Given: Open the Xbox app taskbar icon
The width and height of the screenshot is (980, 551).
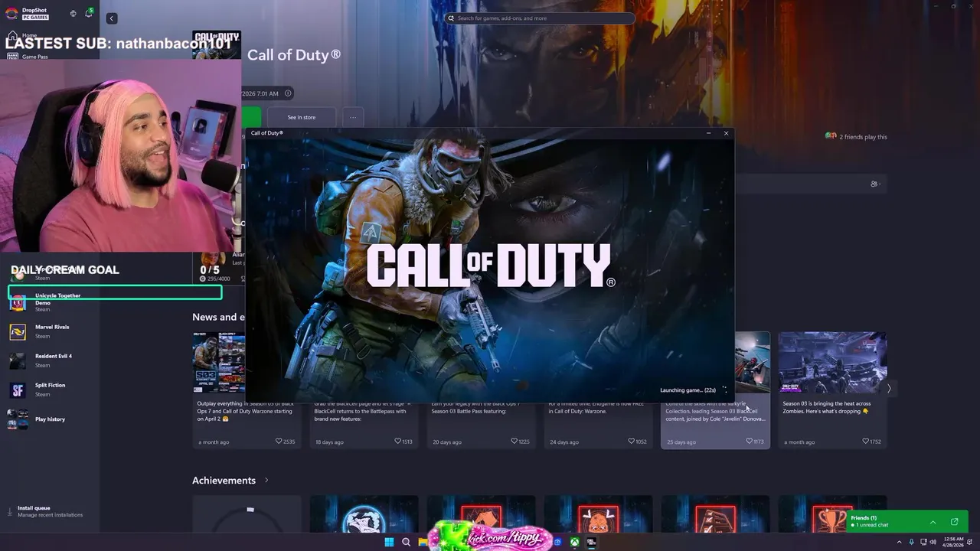Looking at the screenshot, I should (573, 542).
